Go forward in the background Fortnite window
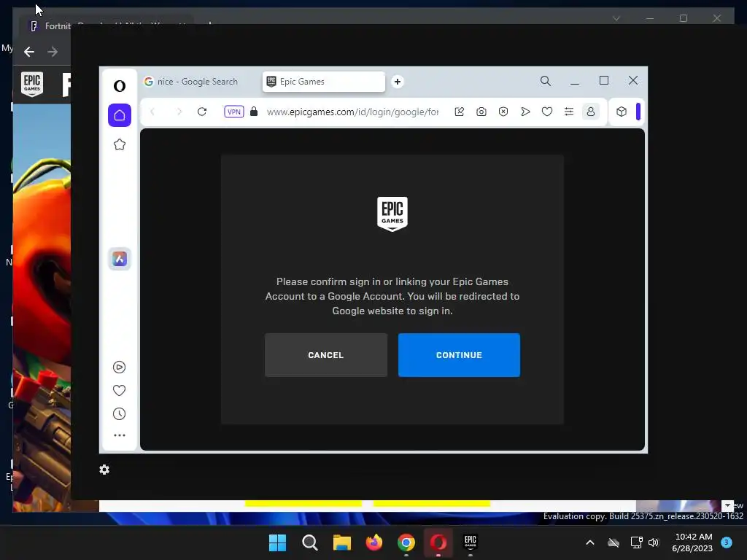 [x=53, y=52]
